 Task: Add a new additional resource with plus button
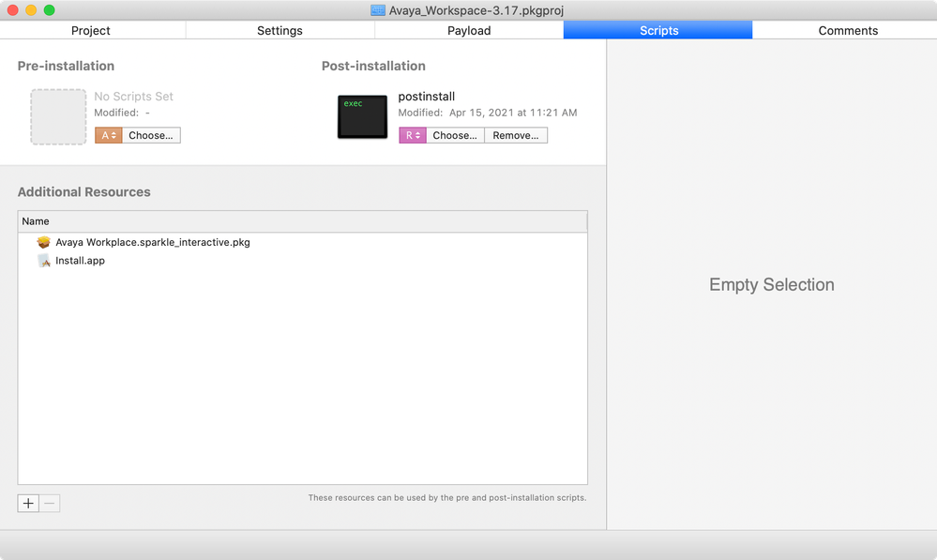click(28, 503)
